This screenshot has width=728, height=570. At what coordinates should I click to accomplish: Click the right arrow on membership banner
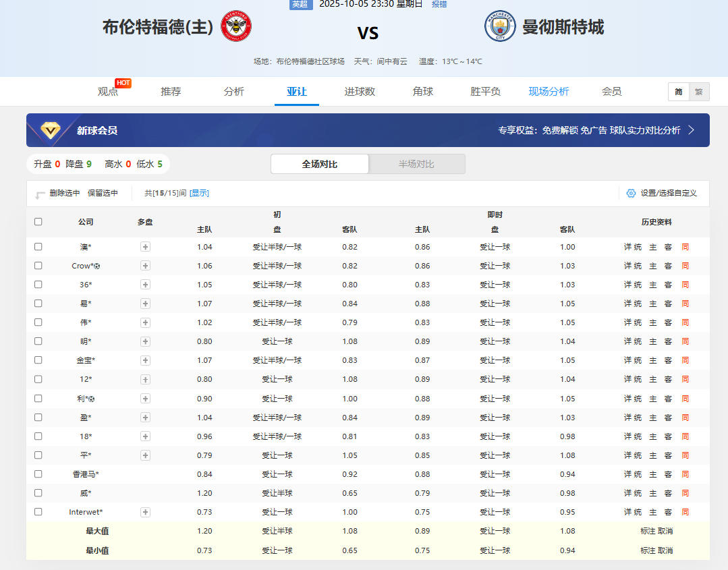pos(691,130)
